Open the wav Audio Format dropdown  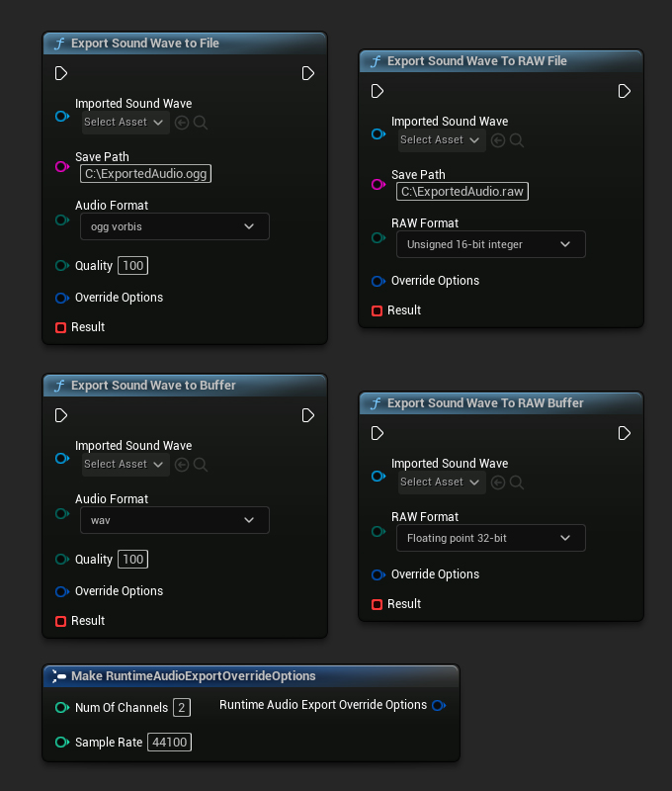coord(174,520)
